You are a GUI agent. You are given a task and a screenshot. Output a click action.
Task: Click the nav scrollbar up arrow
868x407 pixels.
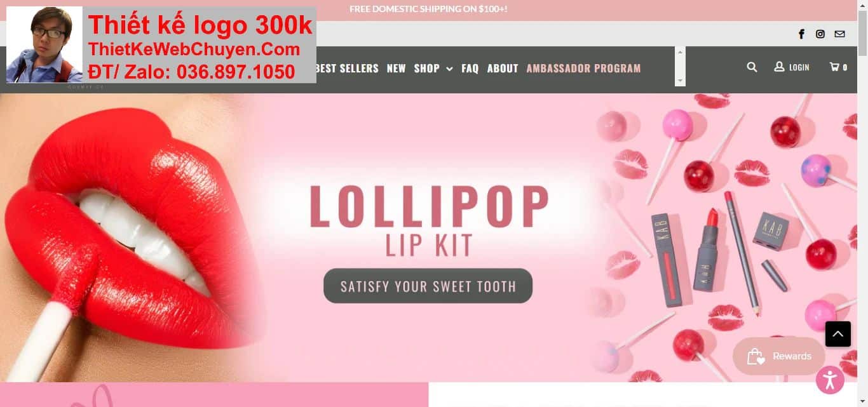pyautogui.click(x=680, y=51)
